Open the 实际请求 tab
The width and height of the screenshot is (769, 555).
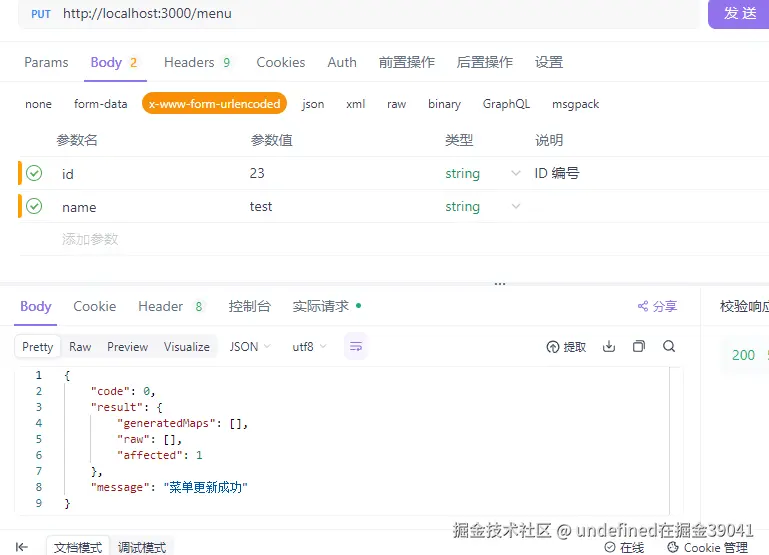coord(327,306)
